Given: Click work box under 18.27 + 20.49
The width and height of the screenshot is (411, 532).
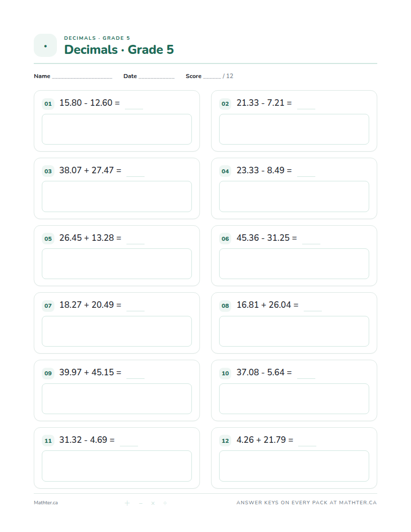Looking at the screenshot, I should (117, 331).
